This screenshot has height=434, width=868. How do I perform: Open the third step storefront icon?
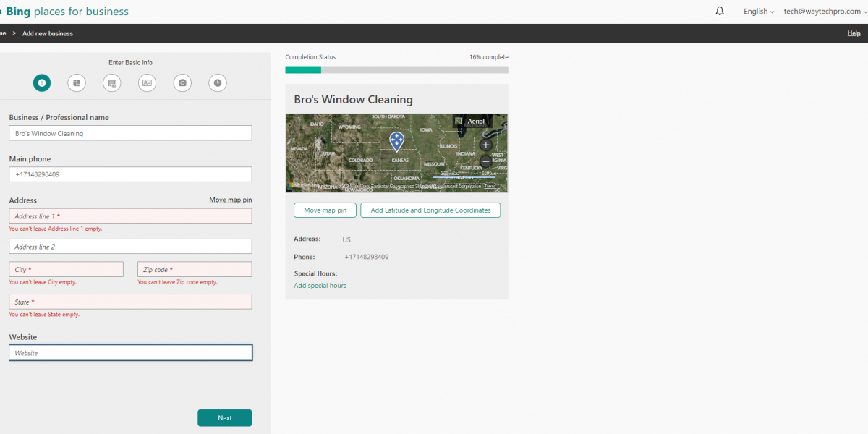[x=112, y=83]
